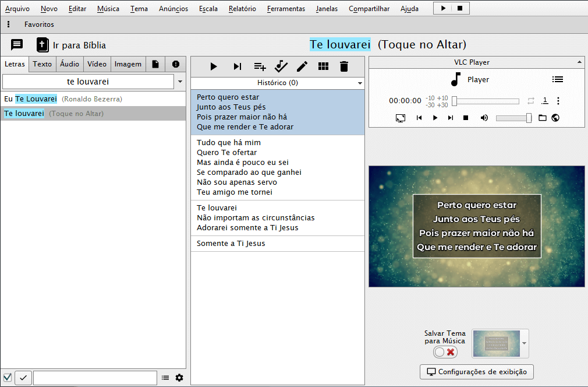Delete song with the trash icon
Viewport: 588px width, 387px height.
pyautogui.click(x=344, y=66)
